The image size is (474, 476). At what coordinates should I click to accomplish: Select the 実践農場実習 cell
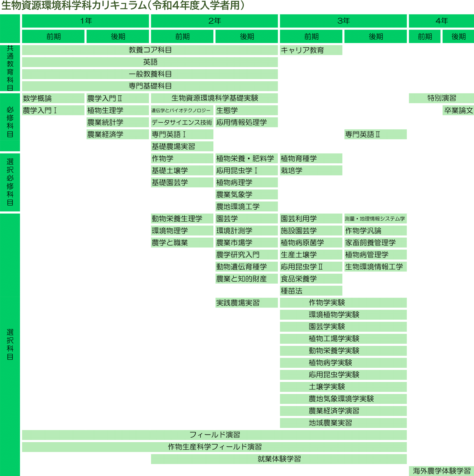pos(247,303)
